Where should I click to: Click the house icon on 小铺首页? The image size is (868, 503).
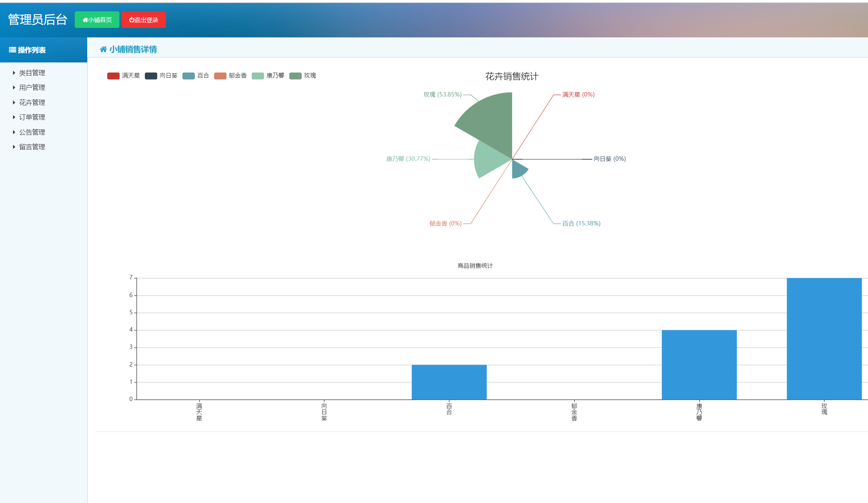[85, 20]
